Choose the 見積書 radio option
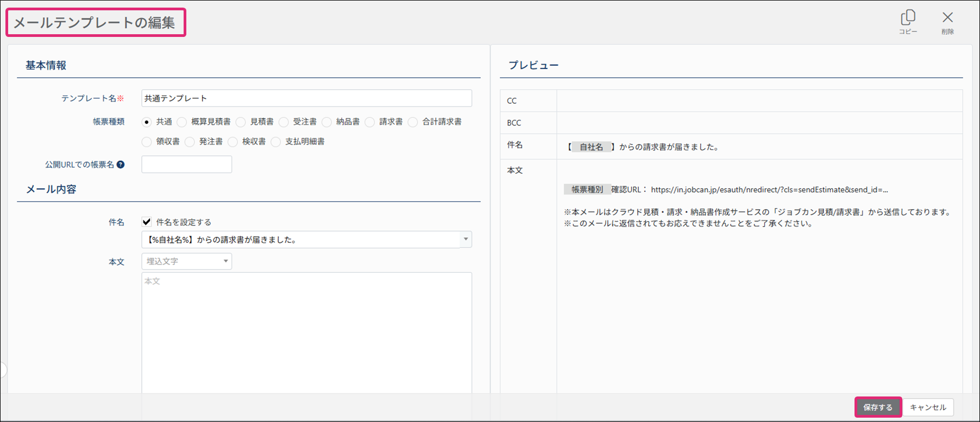This screenshot has width=980, height=422. pyautogui.click(x=241, y=122)
